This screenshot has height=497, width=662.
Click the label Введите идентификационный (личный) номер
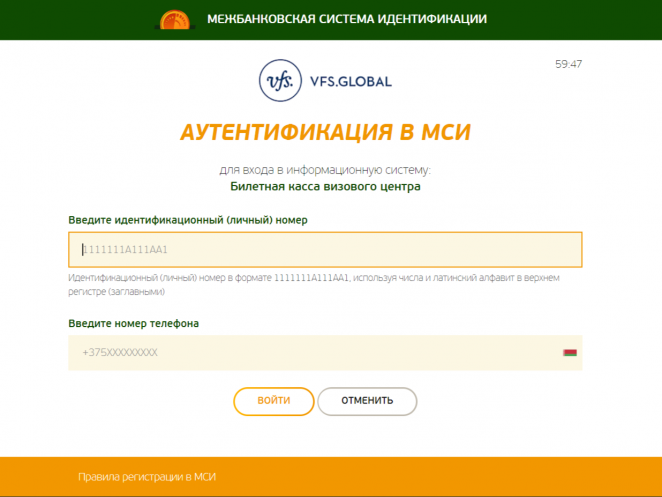(188, 219)
